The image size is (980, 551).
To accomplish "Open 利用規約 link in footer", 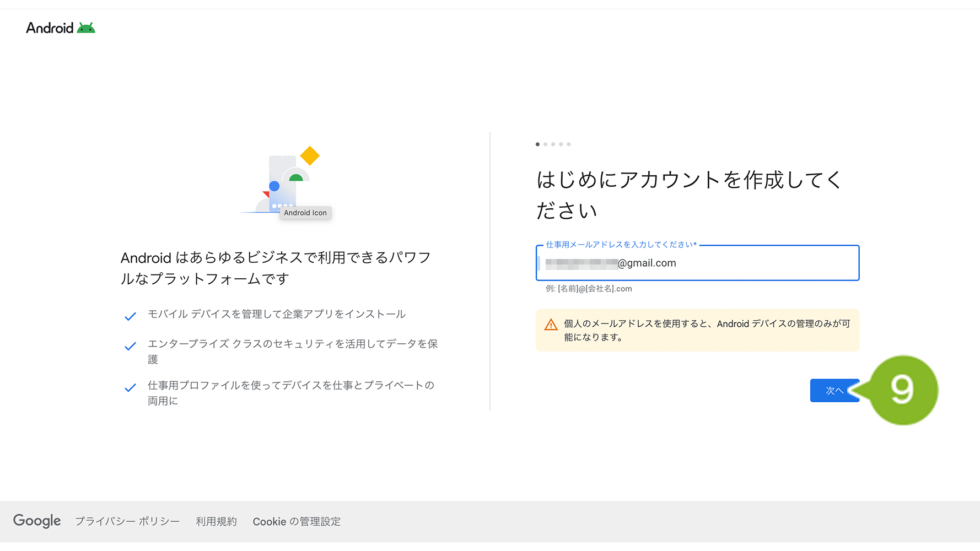I will click(x=216, y=522).
